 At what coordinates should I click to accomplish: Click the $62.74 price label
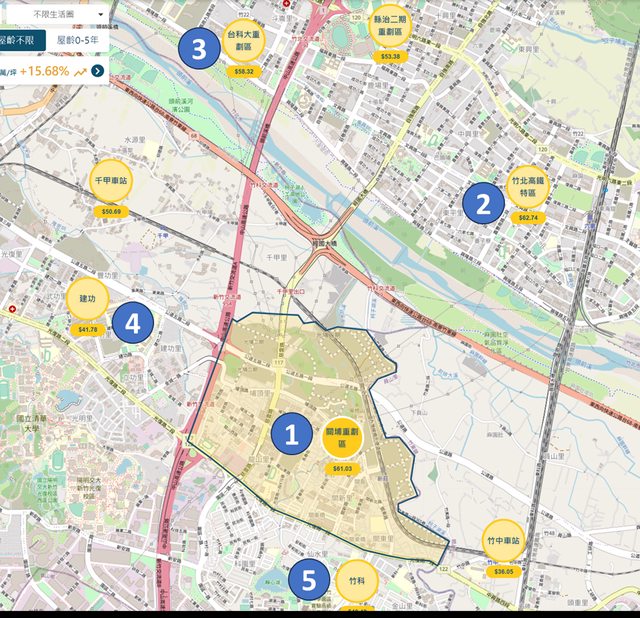tap(528, 217)
